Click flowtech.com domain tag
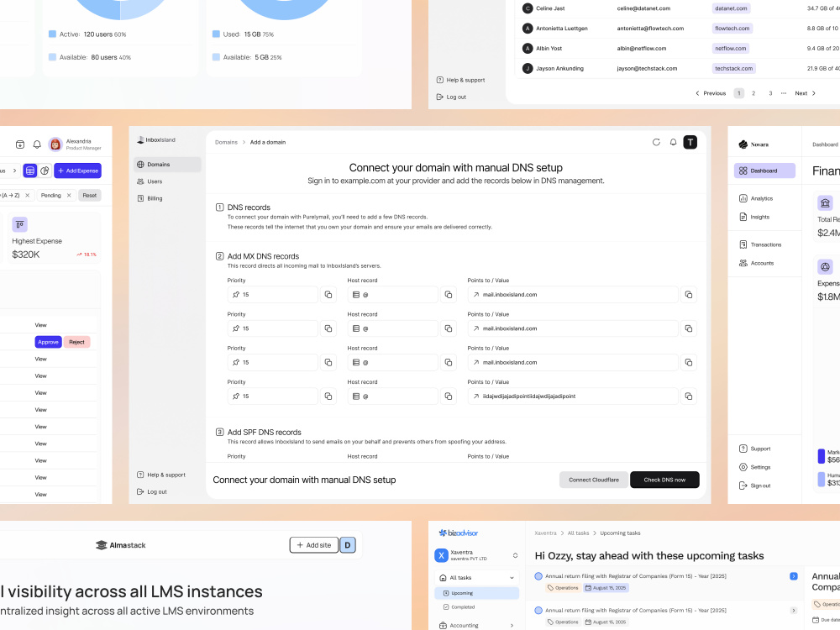 coord(732,29)
